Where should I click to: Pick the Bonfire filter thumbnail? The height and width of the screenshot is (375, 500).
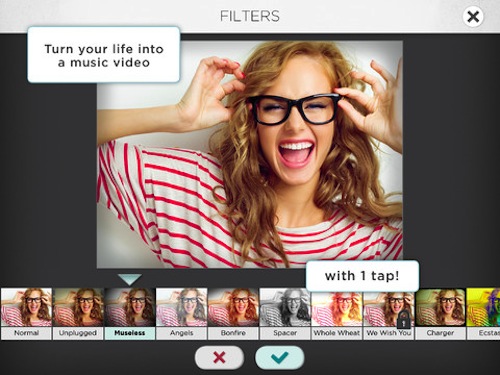pyautogui.click(x=233, y=307)
